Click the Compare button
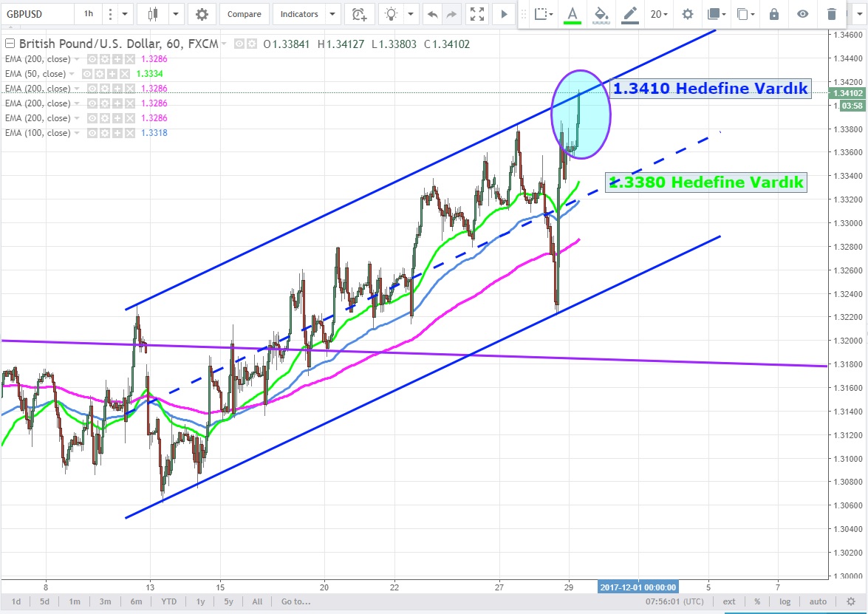 click(244, 14)
